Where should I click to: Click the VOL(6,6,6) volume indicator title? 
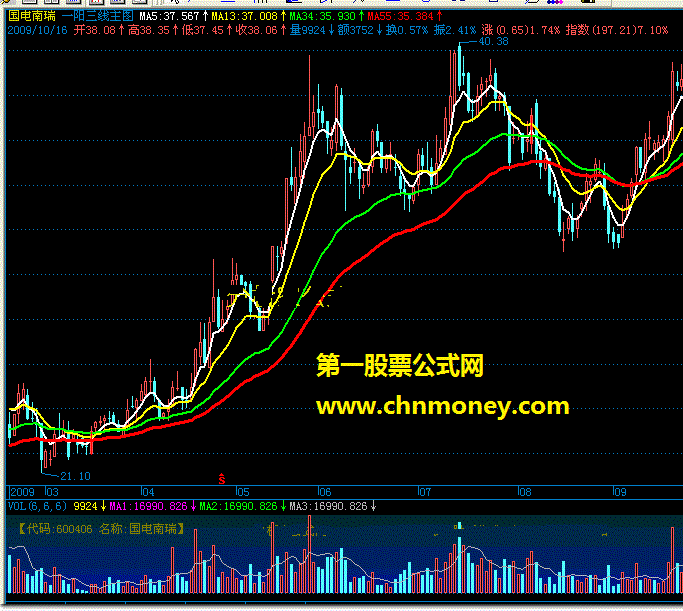tap(37, 506)
